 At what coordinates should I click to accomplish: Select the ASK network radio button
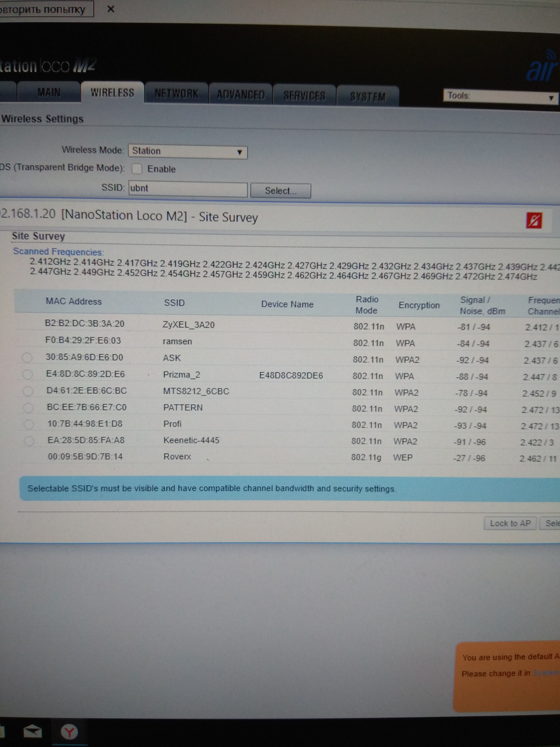(x=27, y=357)
